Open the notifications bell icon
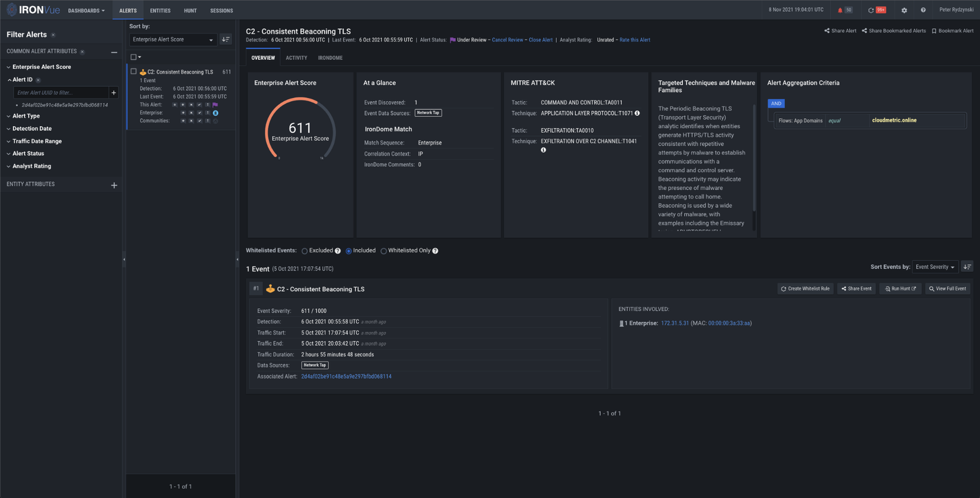The image size is (980, 498). (840, 10)
